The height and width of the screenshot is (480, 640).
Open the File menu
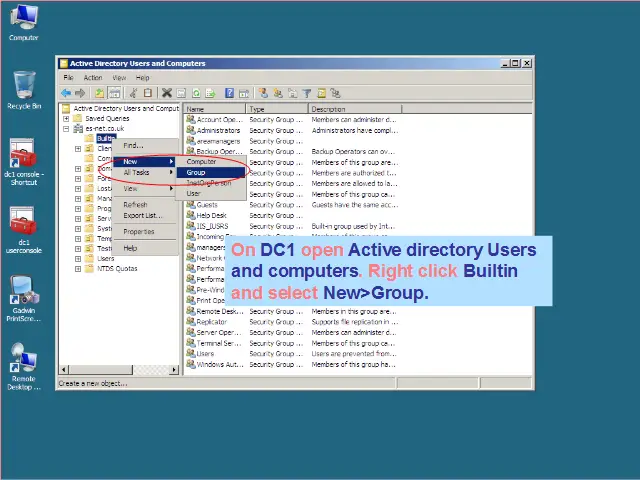click(x=68, y=78)
